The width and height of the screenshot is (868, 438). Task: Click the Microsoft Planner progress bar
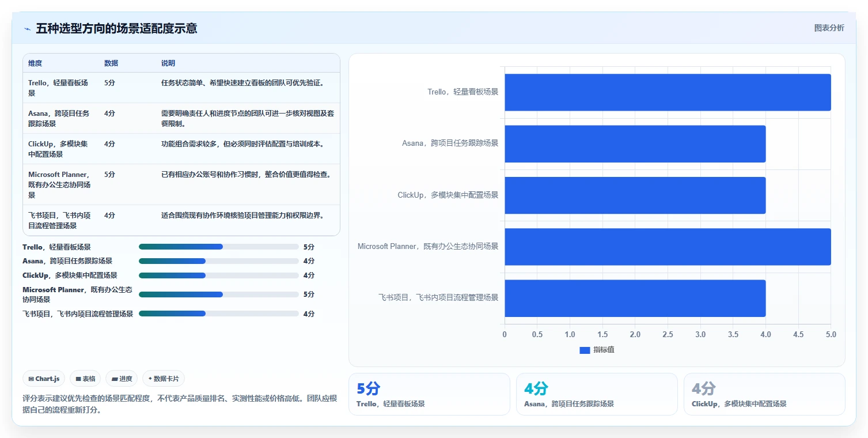pos(219,294)
